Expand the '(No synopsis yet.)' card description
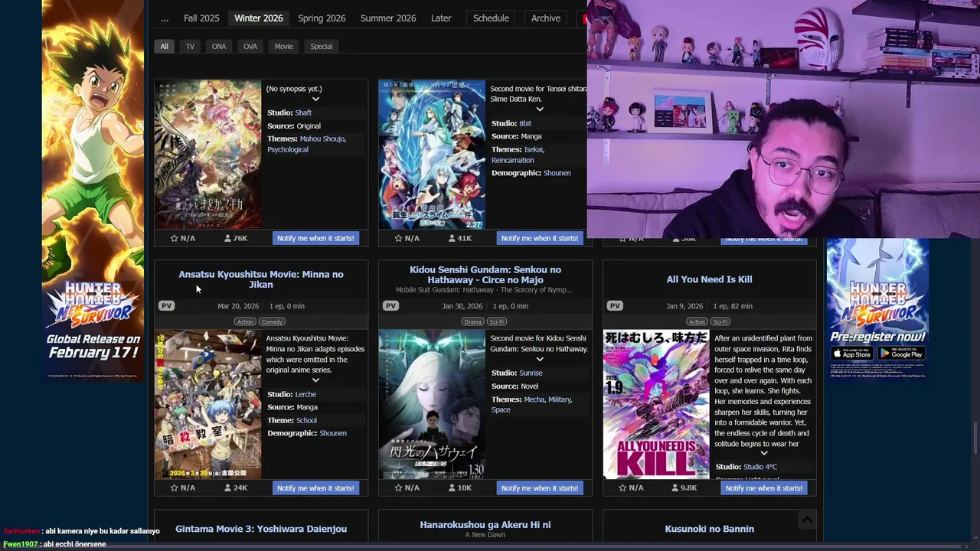This screenshot has height=551, width=980. pyautogui.click(x=315, y=99)
